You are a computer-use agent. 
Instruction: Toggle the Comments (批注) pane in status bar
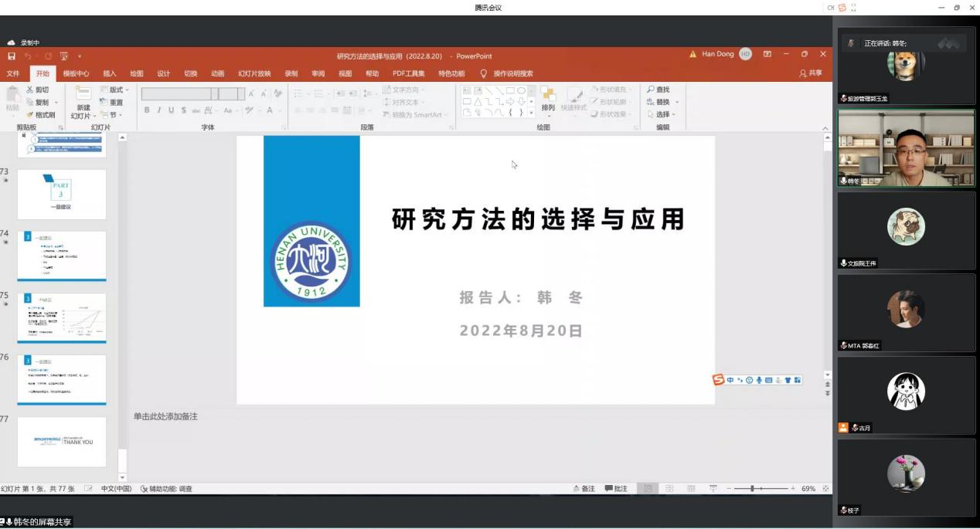coord(616,489)
